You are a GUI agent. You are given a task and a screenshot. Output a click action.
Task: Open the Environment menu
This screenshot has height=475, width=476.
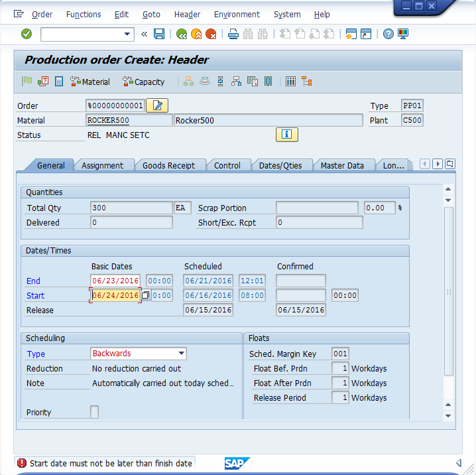[x=237, y=15]
